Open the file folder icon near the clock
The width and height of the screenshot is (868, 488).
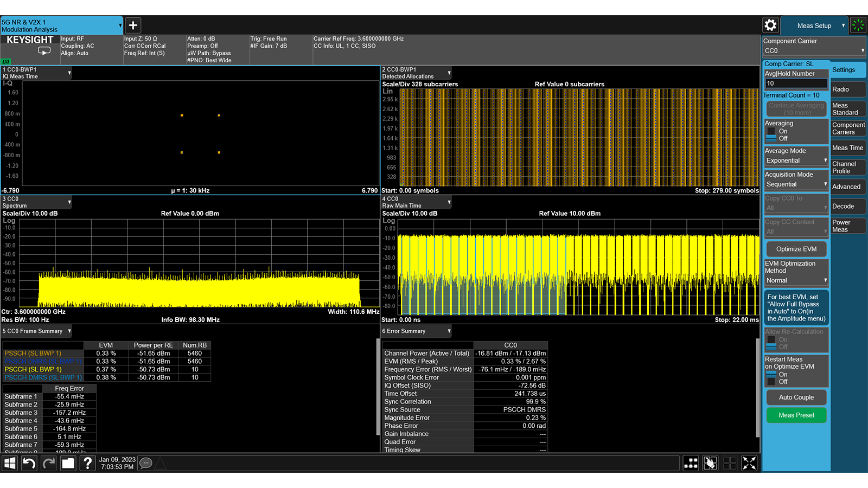coord(68,463)
